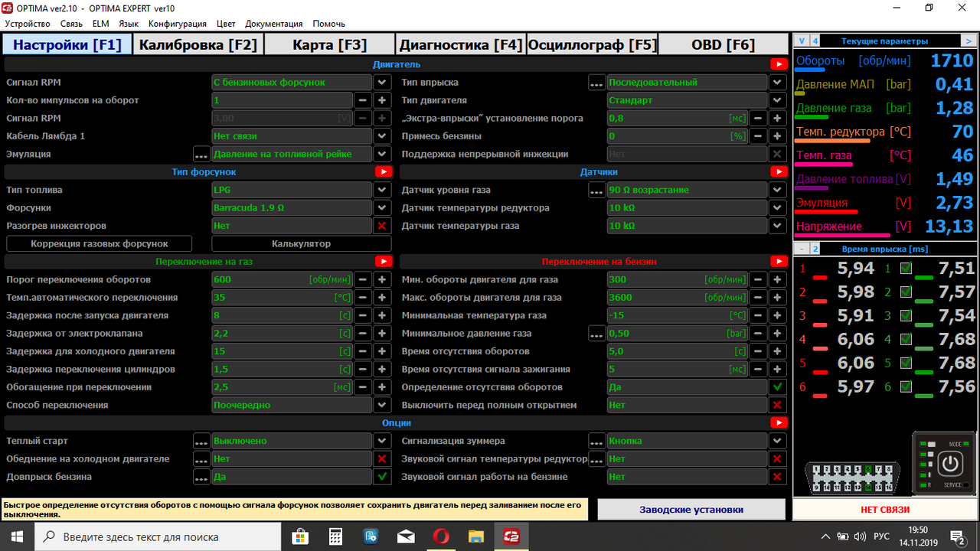980x551 pixels.
Task: Toggle cylinder 4 gas injector checkbox
Action: point(906,339)
